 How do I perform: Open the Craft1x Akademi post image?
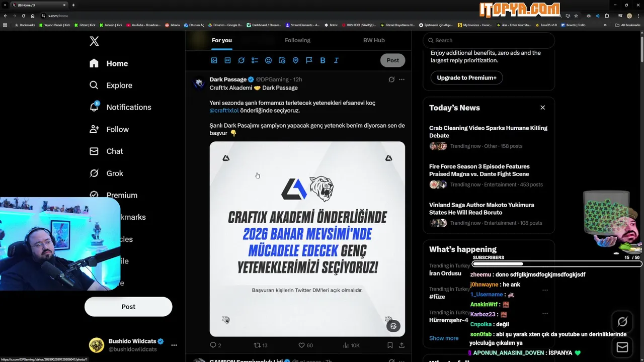pyautogui.click(x=307, y=239)
